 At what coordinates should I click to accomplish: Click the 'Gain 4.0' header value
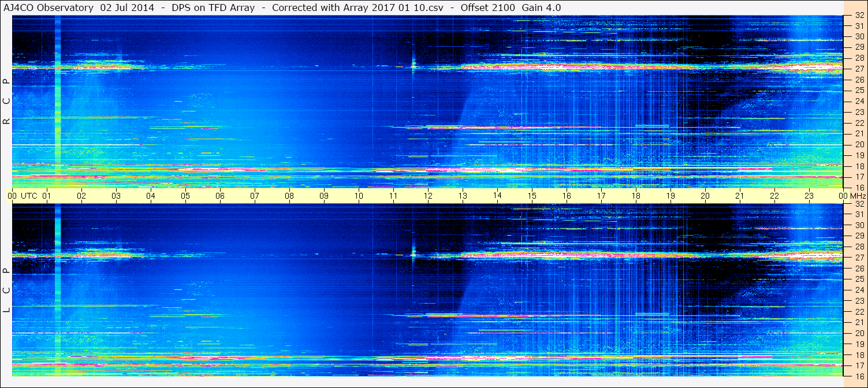541,8
